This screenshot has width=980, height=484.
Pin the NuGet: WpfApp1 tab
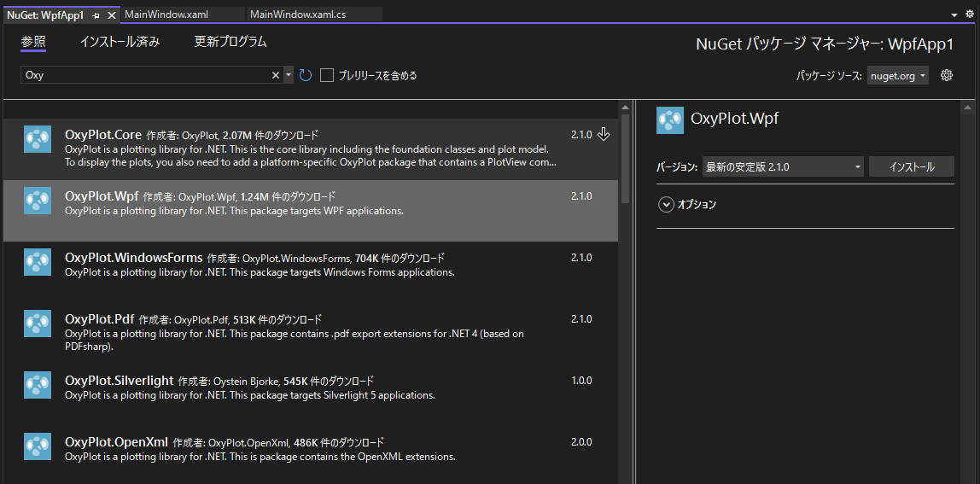click(x=95, y=15)
